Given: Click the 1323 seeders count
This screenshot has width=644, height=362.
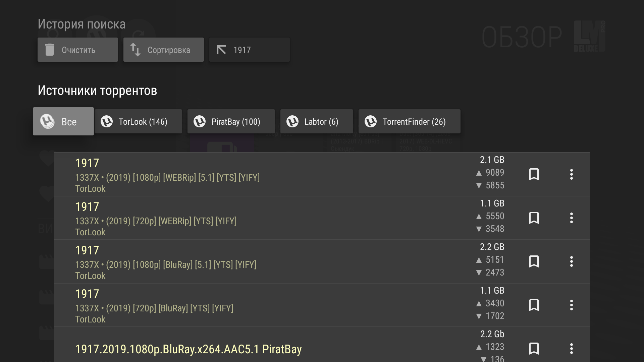Looking at the screenshot, I should [495, 347].
